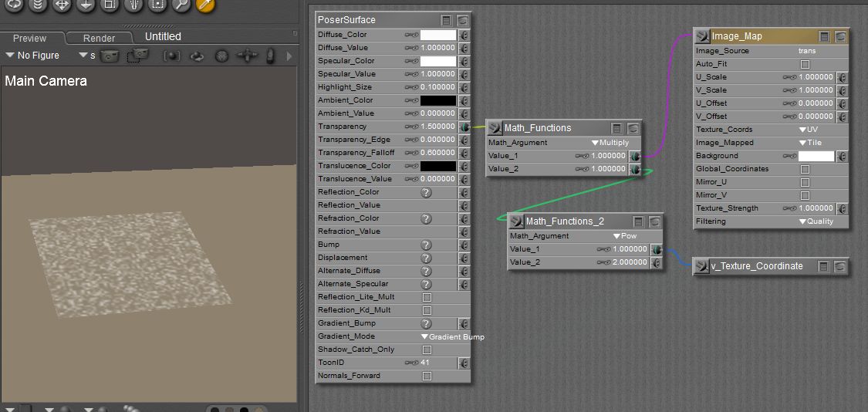This screenshot has height=412, width=868.
Task: Open Image_Map node options menu icon
Action: click(824, 36)
